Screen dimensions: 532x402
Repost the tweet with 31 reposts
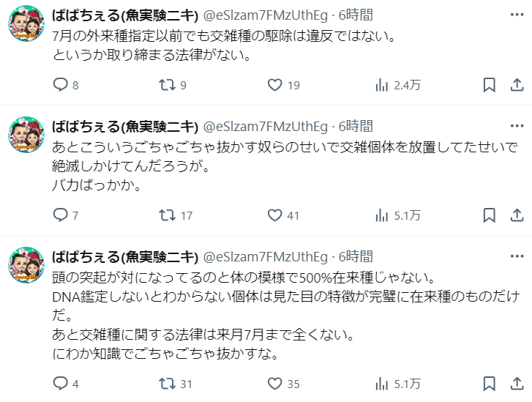(168, 383)
